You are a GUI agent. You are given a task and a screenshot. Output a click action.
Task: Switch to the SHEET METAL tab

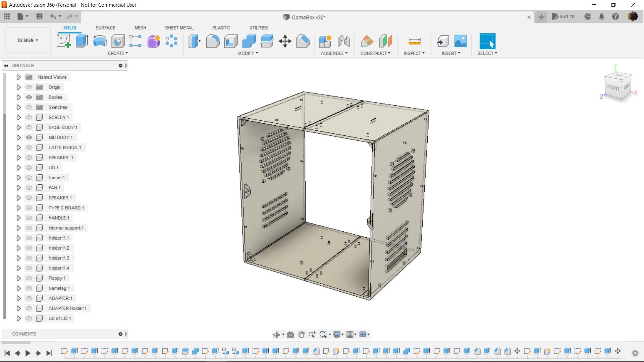[179, 28]
